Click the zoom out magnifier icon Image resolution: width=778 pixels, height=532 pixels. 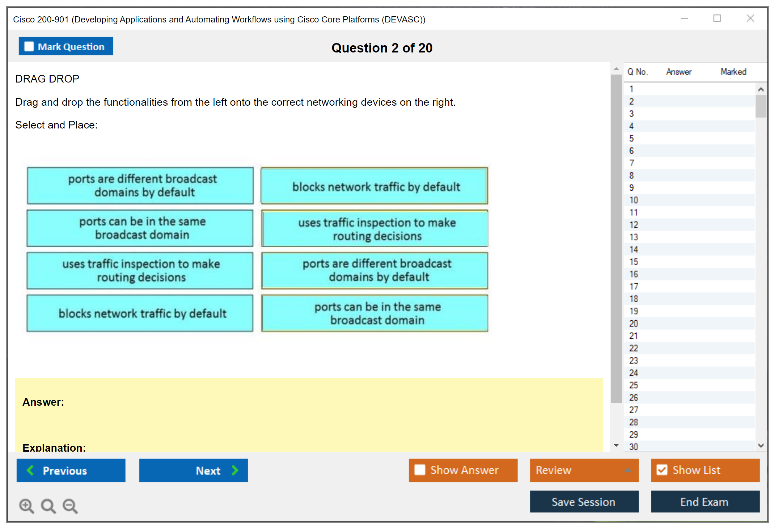[x=70, y=506]
